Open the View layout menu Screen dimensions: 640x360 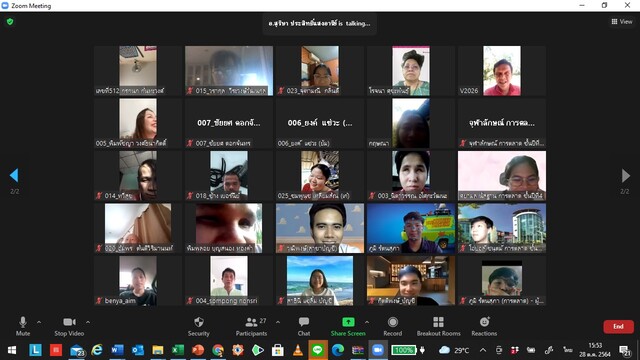pos(622,22)
